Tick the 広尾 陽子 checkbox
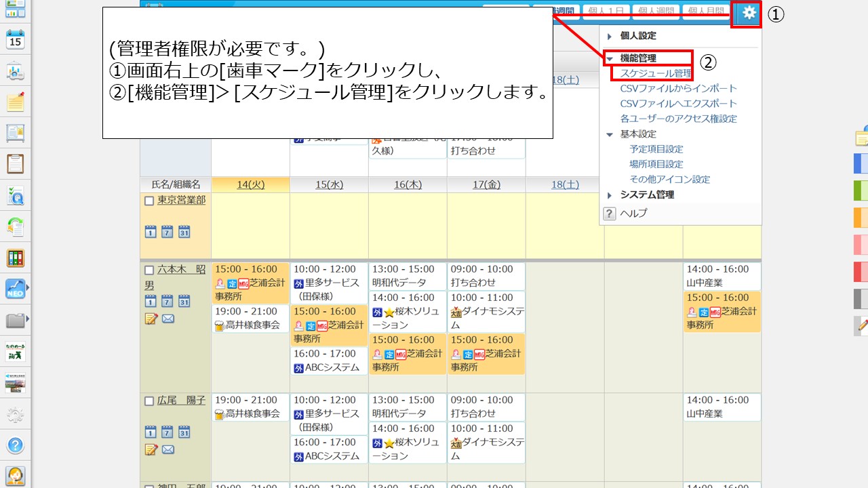Image resolution: width=868 pixels, height=488 pixels. [x=149, y=401]
